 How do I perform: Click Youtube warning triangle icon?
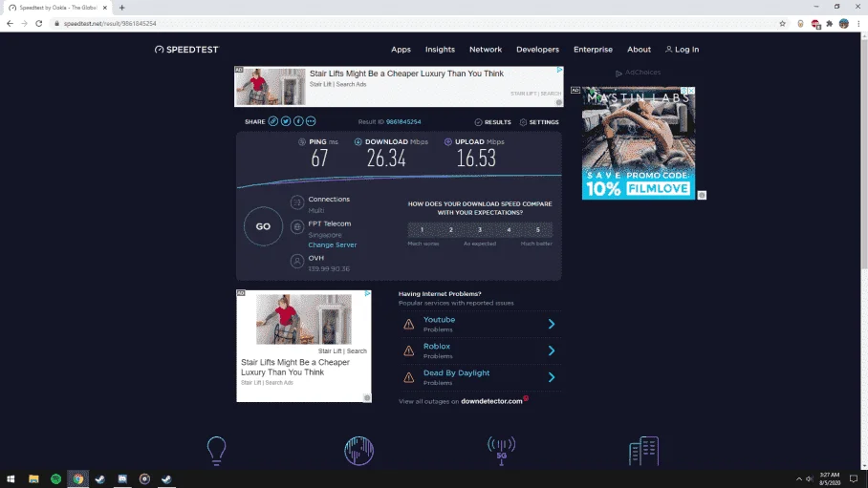[408, 325]
